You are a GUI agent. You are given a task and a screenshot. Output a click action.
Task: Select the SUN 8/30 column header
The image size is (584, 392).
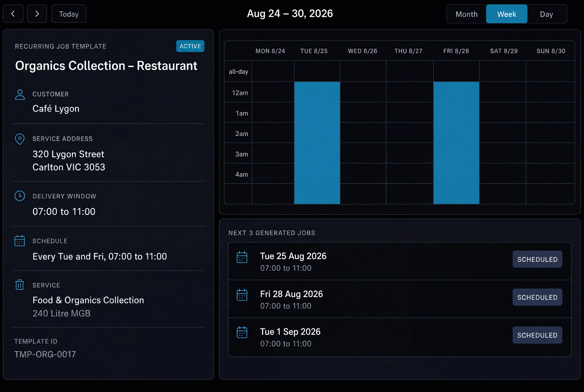[551, 51]
